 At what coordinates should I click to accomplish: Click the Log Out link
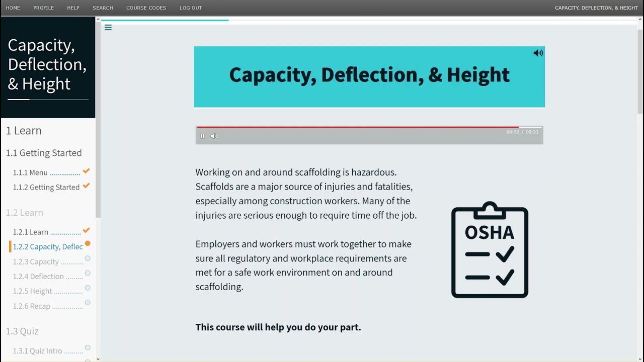tap(191, 8)
